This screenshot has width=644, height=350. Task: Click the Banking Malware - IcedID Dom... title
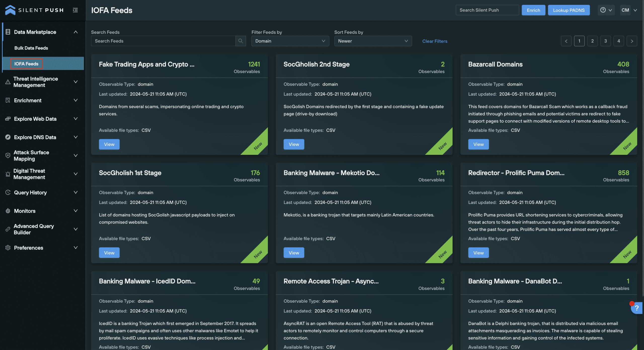[x=147, y=281]
